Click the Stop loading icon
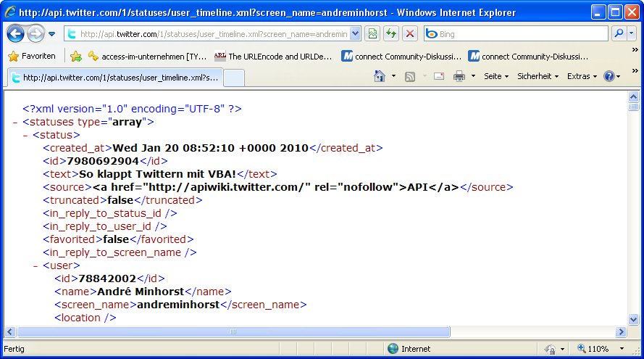Image resolution: width=644 pixels, height=359 pixels. (x=410, y=33)
